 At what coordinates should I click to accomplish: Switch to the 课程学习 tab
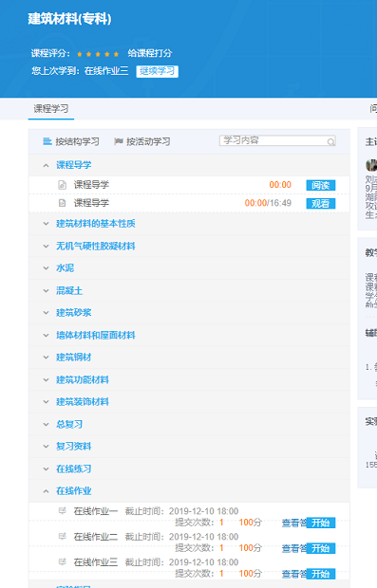[51, 109]
